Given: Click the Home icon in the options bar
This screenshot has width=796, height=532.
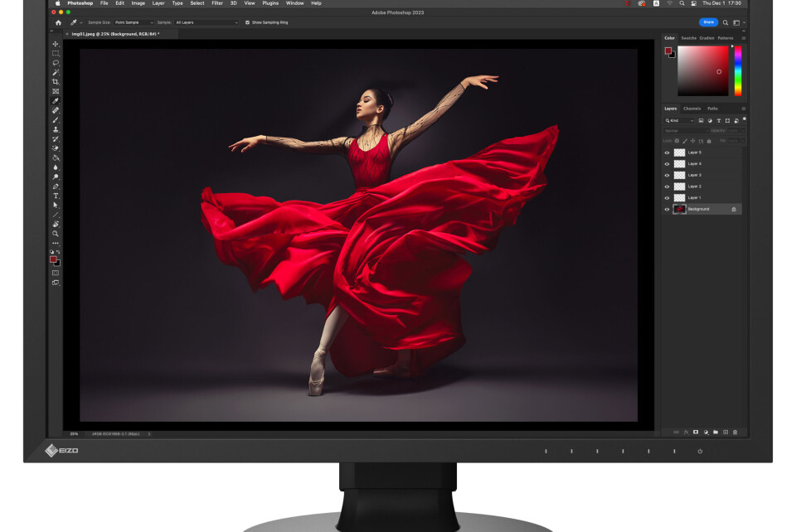Looking at the screenshot, I should [58, 22].
